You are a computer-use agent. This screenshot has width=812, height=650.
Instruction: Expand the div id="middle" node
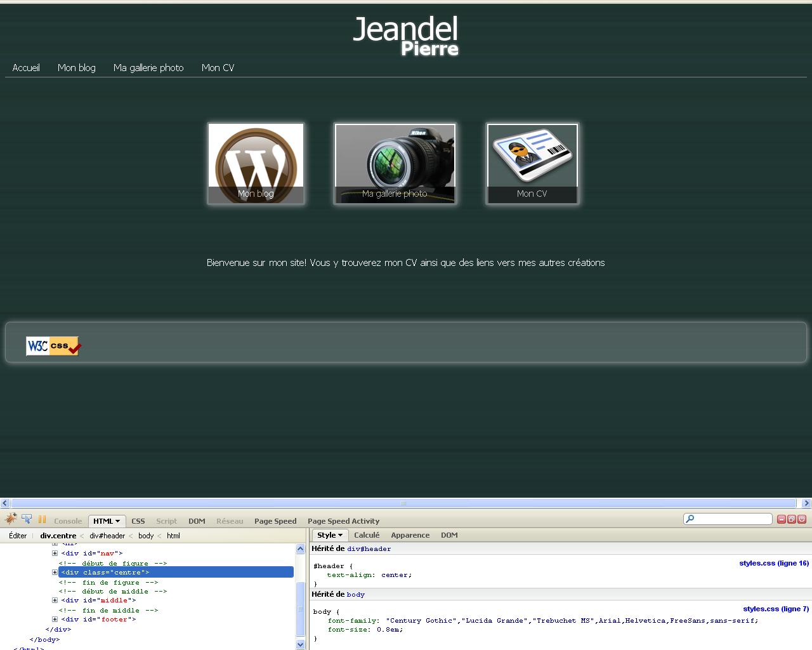pos(55,600)
